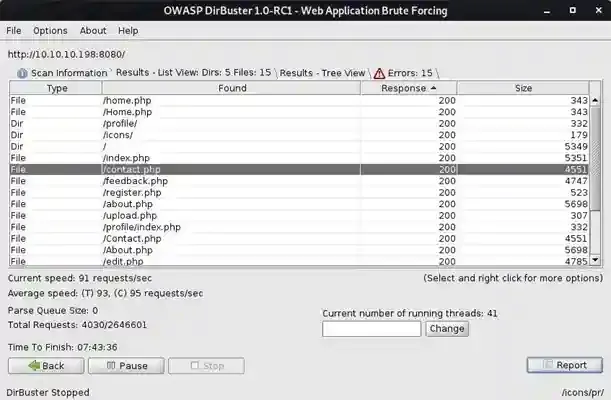The image size is (611, 400).
Task: Open the About menu
Action: pos(93,31)
